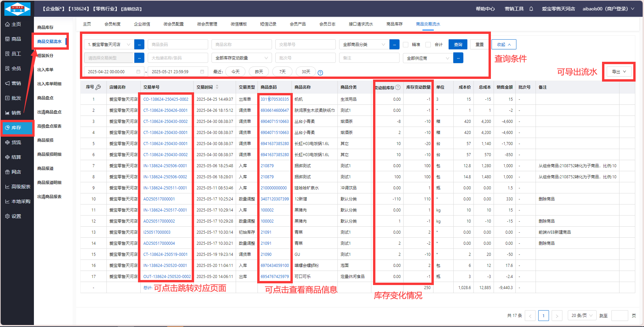The image size is (644, 327).
Task: Click calendar icon in start date field
Action: [138, 72]
